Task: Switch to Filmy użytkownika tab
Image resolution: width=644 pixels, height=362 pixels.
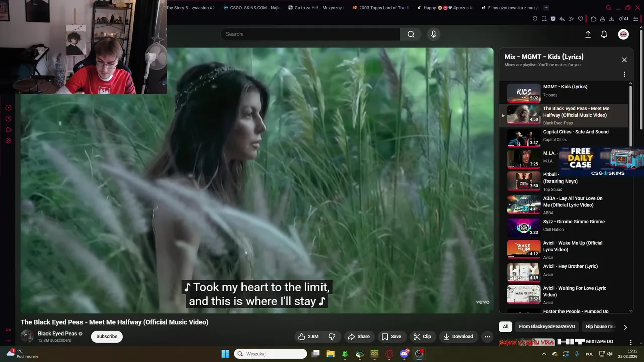Action: coord(509,8)
